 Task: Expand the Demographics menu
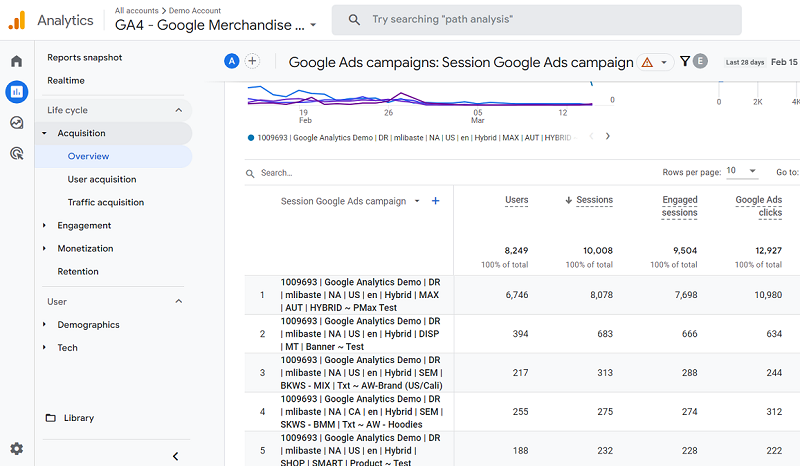click(44, 325)
